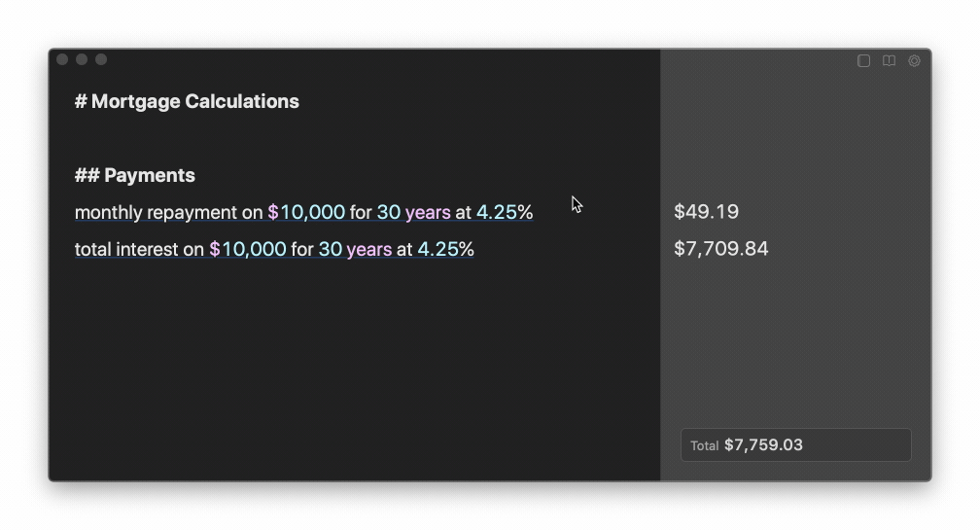This screenshot has height=530, width=980.
Task: Copy the $49.19 result value
Action: point(706,211)
